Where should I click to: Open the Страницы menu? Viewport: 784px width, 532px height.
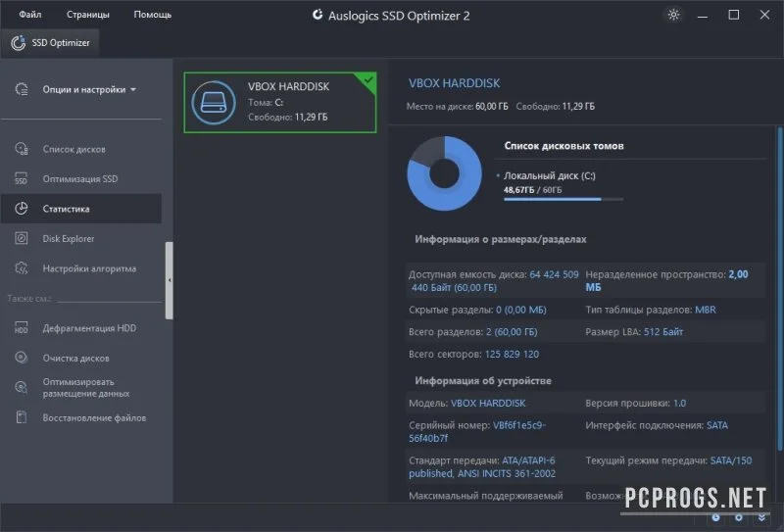pos(88,15)
